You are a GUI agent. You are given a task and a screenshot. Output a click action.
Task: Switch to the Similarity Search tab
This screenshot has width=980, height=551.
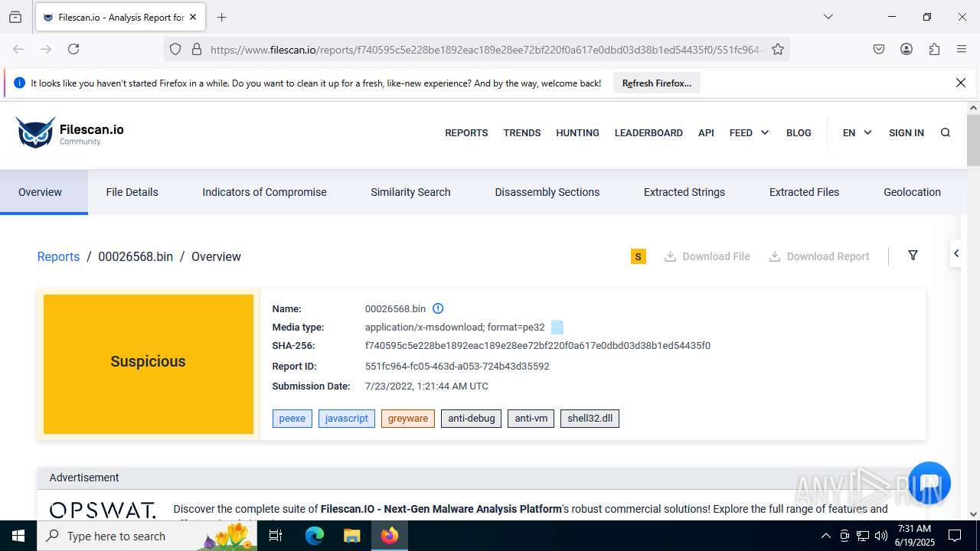pyautogui.click(x=410, y=192)
